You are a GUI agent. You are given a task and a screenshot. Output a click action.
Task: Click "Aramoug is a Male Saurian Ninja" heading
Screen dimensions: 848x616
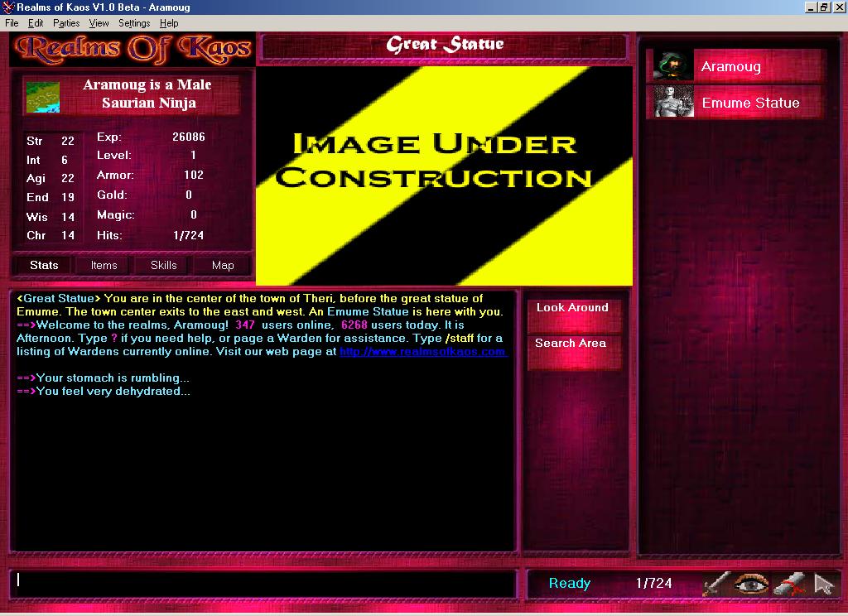tap(147, 94)
